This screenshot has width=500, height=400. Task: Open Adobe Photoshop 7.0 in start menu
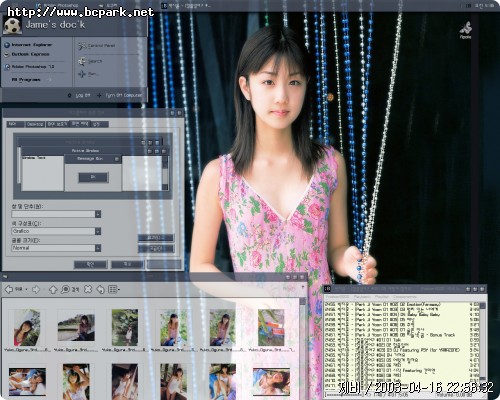click(29, 67)
